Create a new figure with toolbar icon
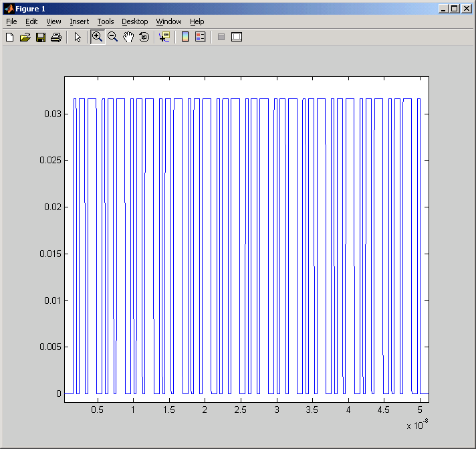476x449 pixels. [x=10, y=37]
